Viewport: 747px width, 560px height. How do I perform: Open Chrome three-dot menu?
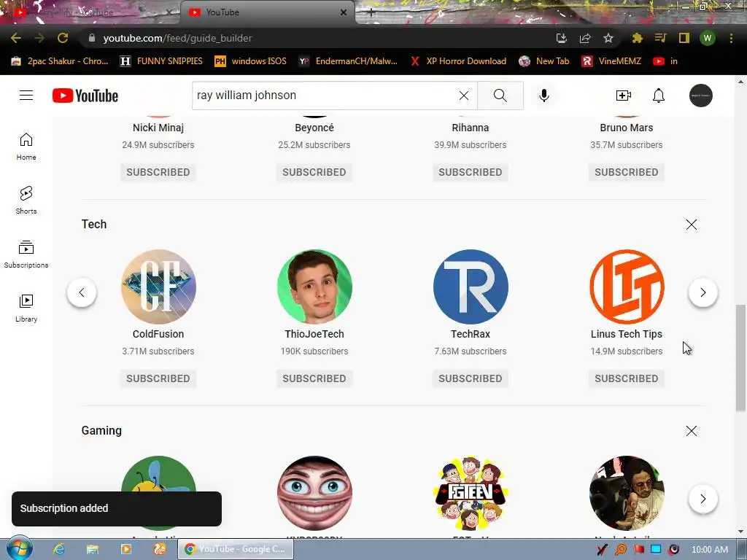click(731, 38)
